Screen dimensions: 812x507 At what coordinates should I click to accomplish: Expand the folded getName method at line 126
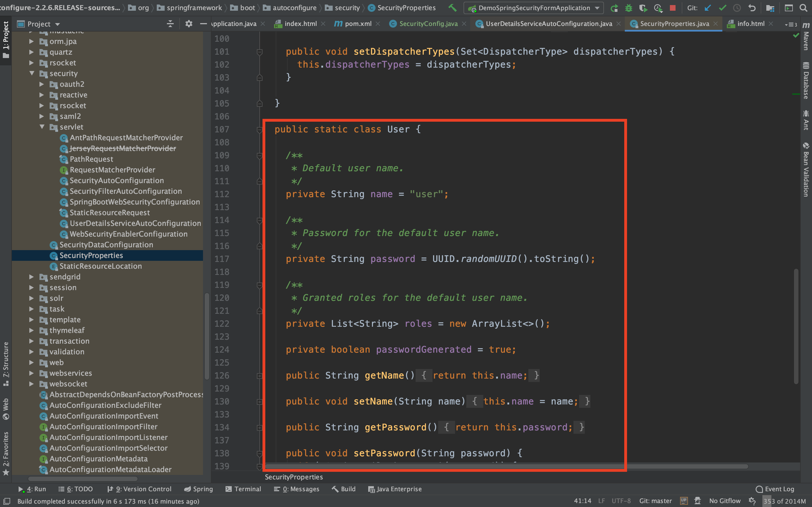259,376
